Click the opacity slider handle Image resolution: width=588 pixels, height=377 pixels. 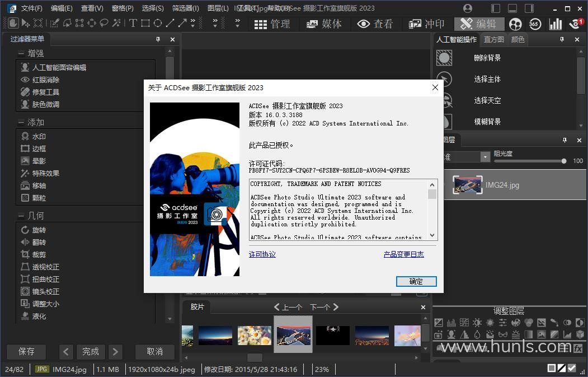pyautogui.click(x=563, y=161)
